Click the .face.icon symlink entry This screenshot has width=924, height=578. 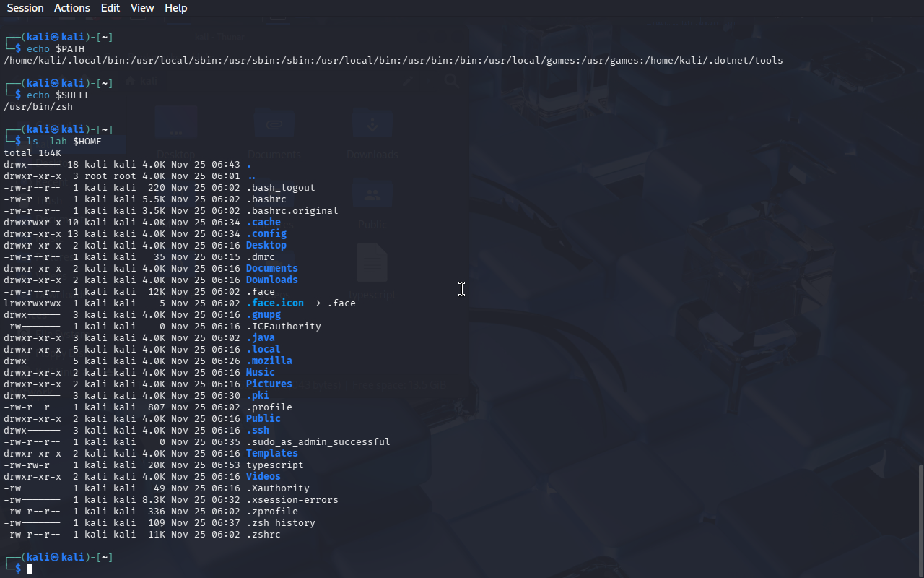274,303
